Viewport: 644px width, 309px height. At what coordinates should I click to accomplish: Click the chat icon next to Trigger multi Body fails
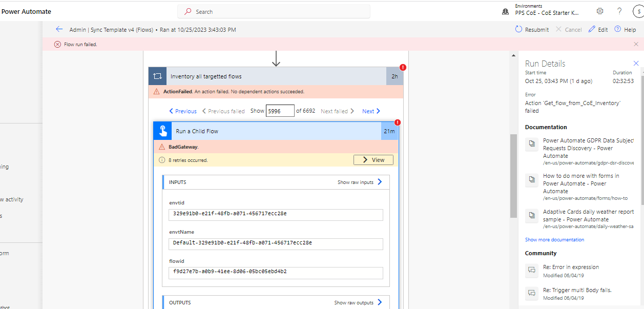531,293
